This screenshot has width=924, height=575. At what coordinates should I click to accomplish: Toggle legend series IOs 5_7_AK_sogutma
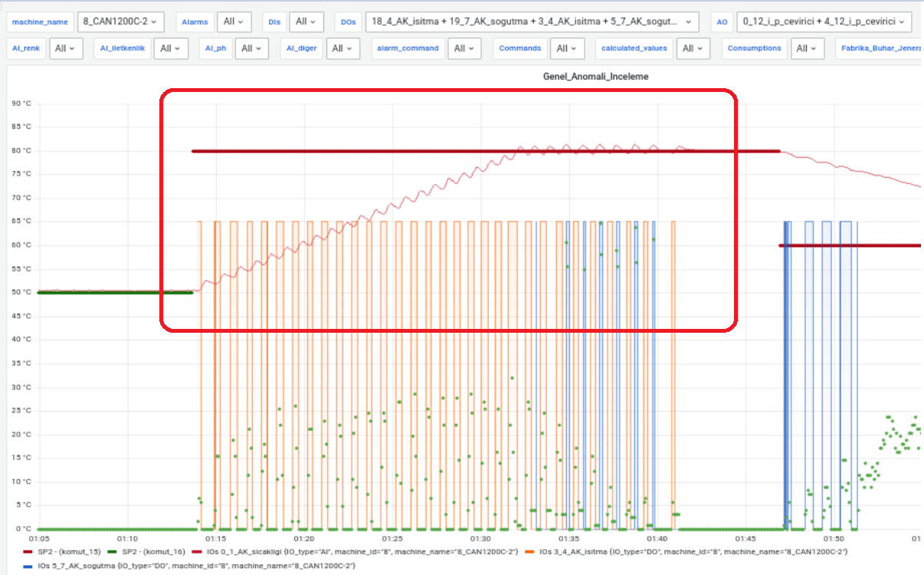point(196,566)
